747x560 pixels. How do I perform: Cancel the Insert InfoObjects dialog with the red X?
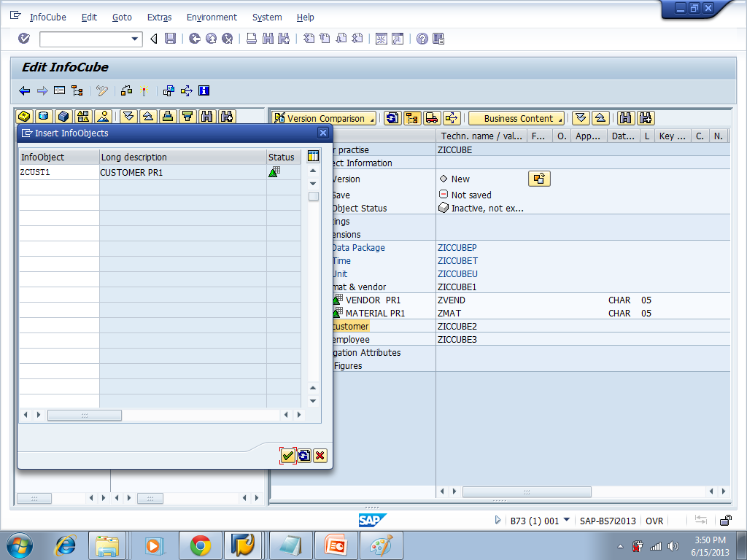320,456
